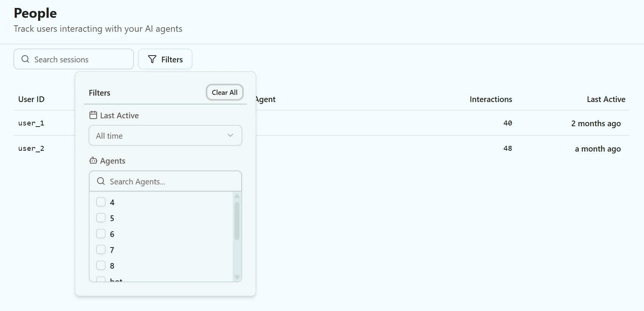Tick the agent 6 checkbox
The height and width of the screenshot is (311, 644).
point(101,234)
